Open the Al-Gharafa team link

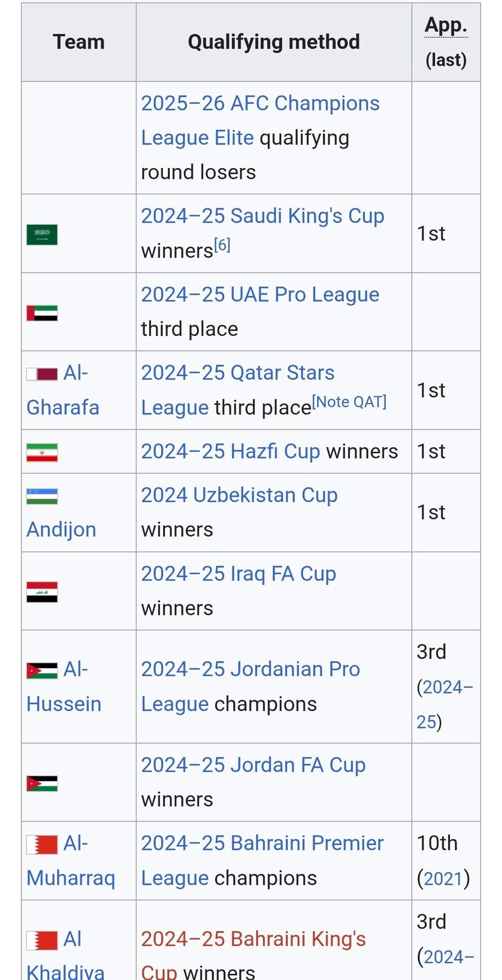[x=63, y=390]
